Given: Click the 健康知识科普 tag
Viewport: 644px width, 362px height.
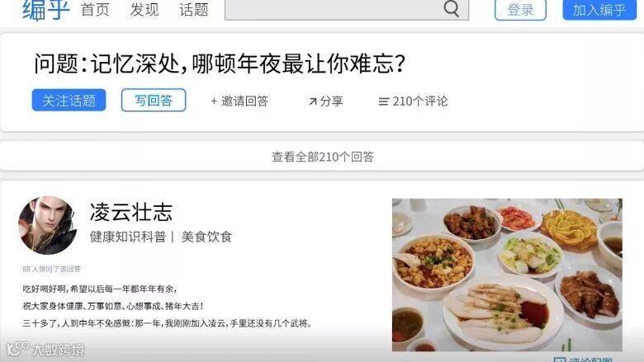Looking at the screenshot, I should [x=128, y=237].
